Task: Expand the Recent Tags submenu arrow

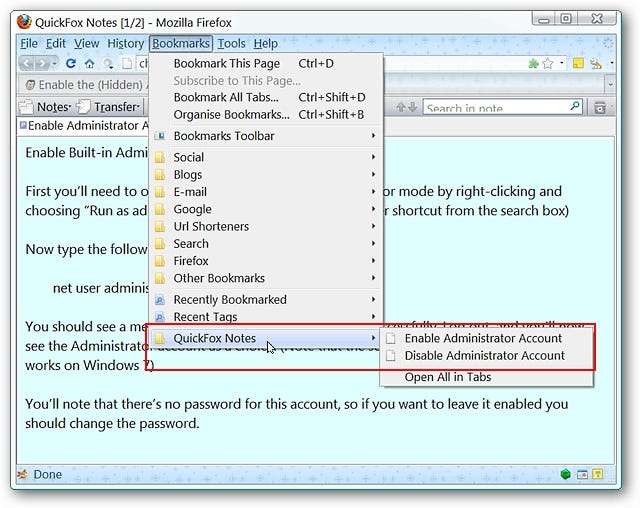Action: [x=373, y=316]
